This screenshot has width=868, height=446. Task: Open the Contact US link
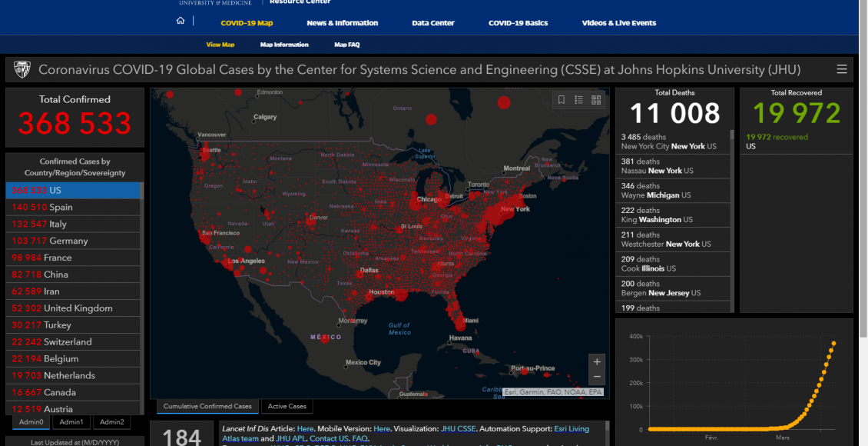(x=329, y=439)
